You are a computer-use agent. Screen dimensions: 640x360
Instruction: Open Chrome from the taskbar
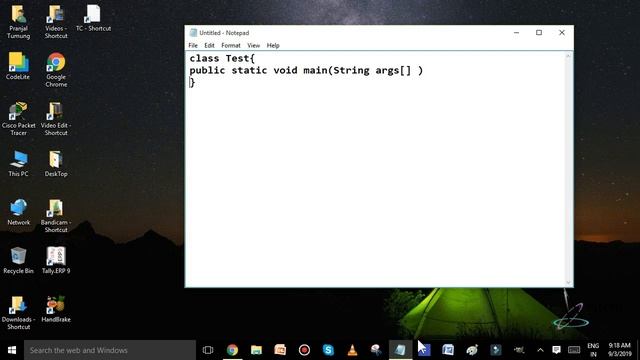pos(232,350)
